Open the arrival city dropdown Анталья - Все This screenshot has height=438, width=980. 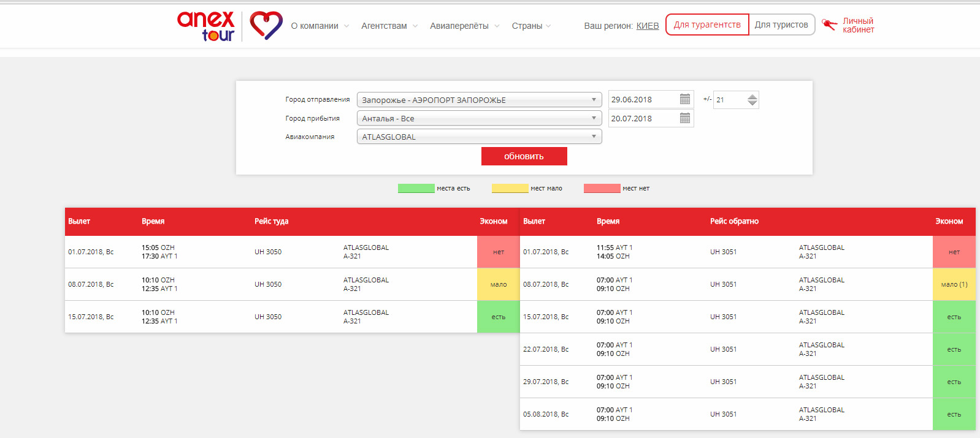coord(479,118)
